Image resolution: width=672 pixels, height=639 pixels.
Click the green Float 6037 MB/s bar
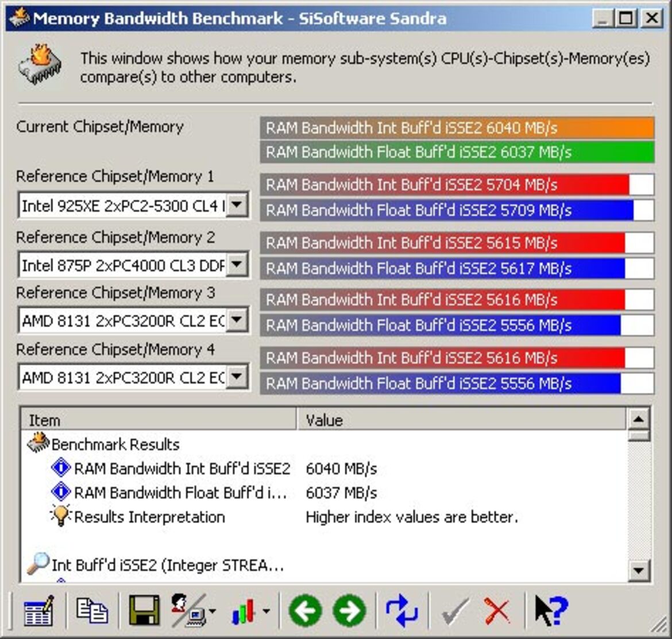coord(457,152)
